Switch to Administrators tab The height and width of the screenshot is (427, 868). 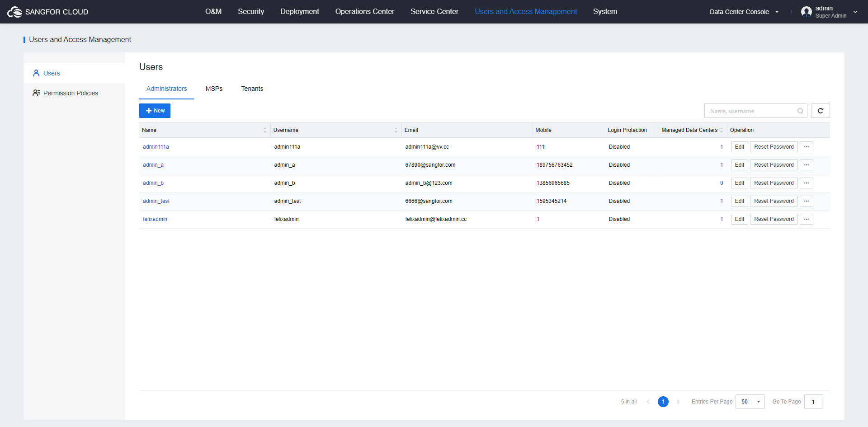[166, 89]
